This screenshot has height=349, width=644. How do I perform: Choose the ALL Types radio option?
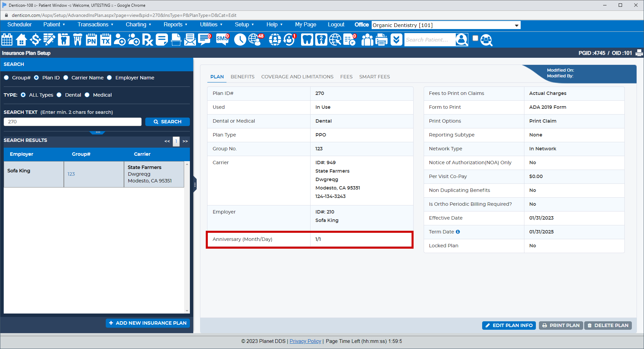click(x=23, y=95)
